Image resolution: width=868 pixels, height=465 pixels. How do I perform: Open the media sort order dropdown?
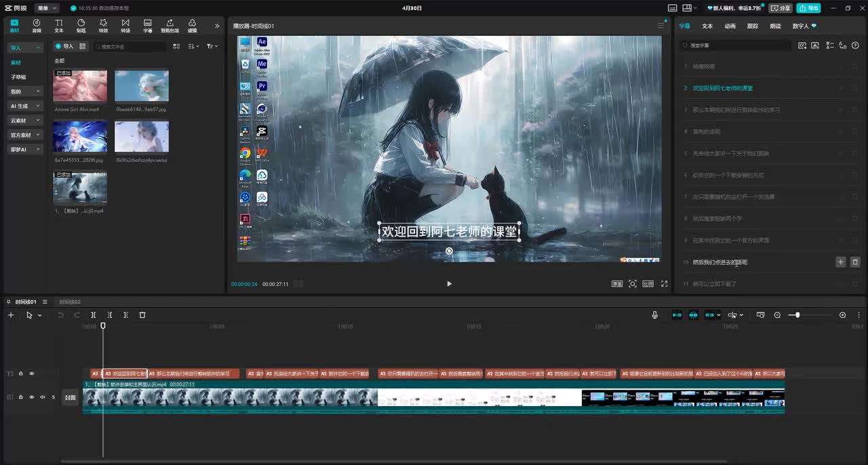tap(193, 46)
